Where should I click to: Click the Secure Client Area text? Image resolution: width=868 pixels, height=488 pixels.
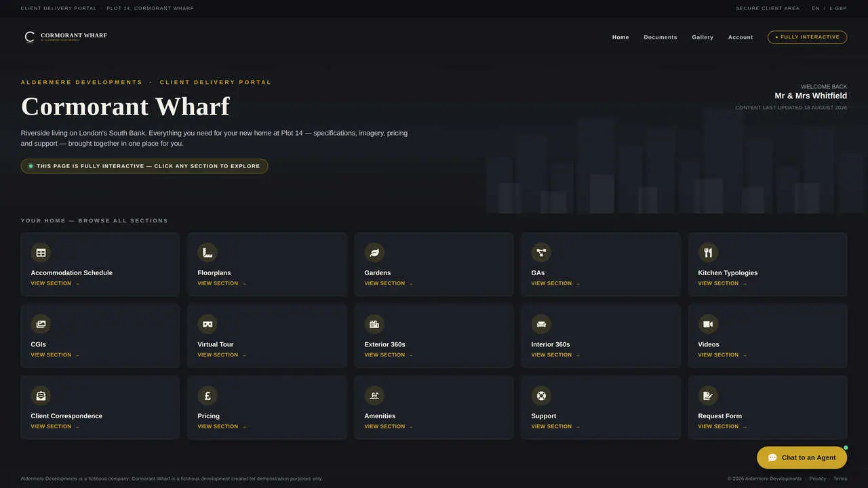tap(768, 9)
